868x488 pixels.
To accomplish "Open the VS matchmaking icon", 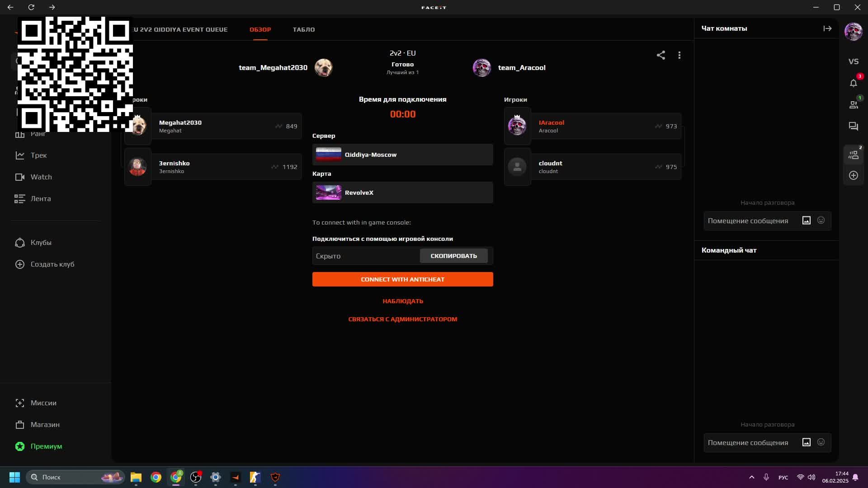I will click(853, 61).
